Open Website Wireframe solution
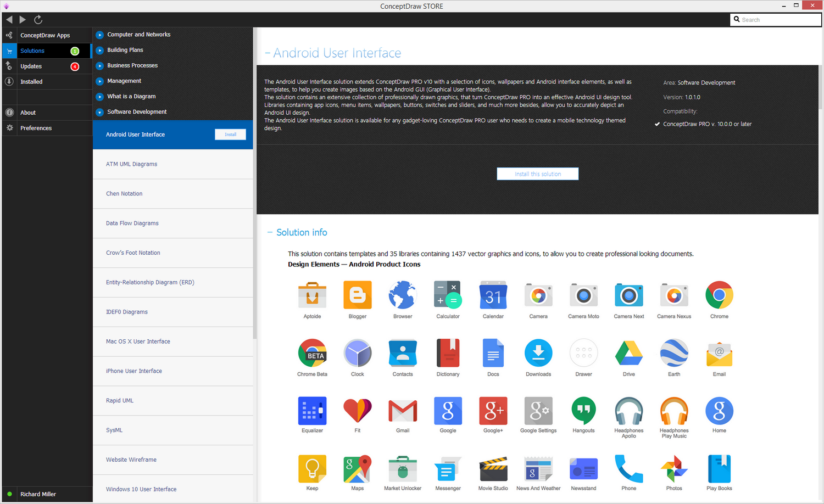824x504 pixels. tap(172, 460)
